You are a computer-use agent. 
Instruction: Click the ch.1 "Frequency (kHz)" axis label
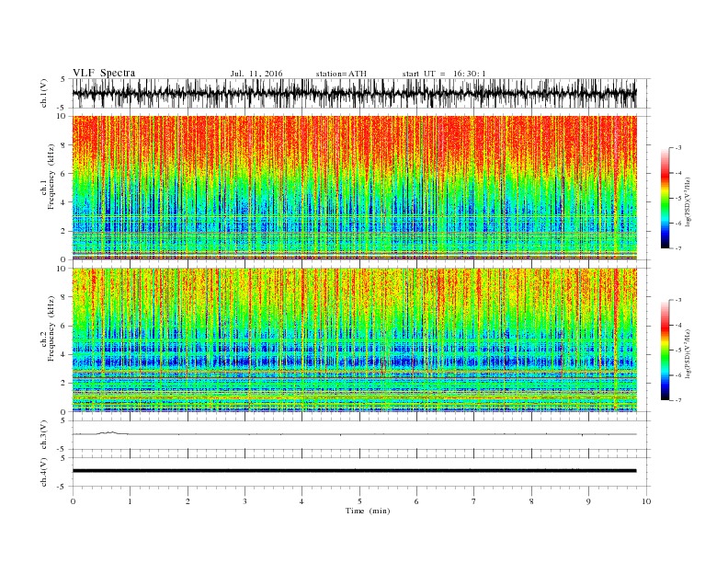51,177
